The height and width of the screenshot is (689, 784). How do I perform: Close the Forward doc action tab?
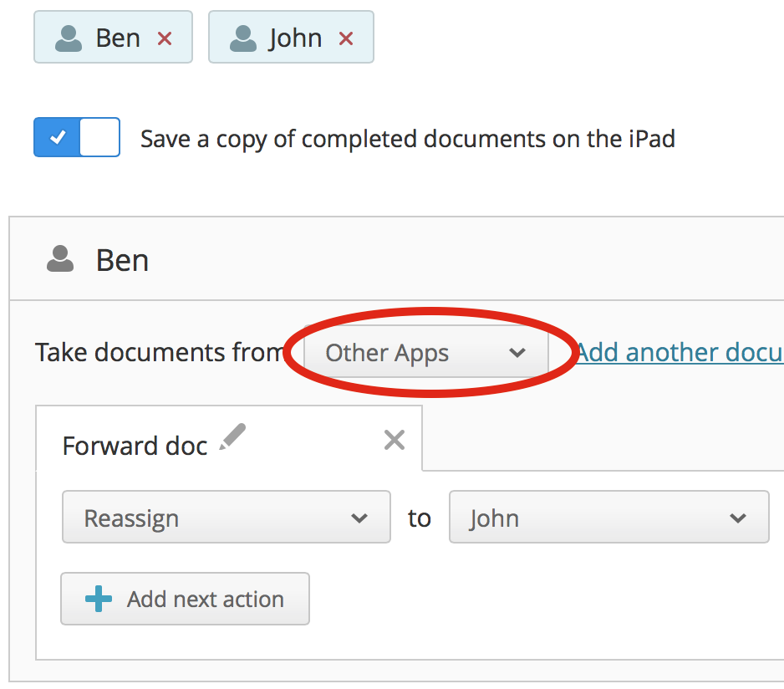tap(394, 440)
